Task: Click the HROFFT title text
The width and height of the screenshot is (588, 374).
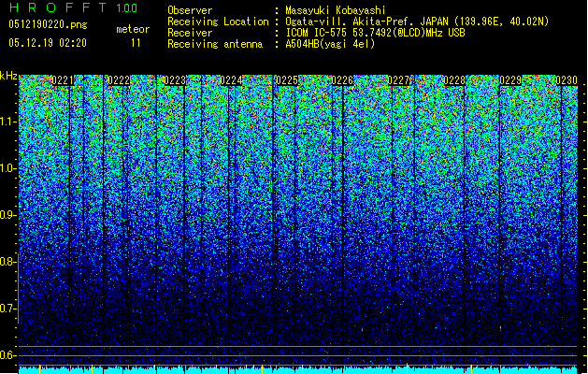Action: [x=58, y=7]
